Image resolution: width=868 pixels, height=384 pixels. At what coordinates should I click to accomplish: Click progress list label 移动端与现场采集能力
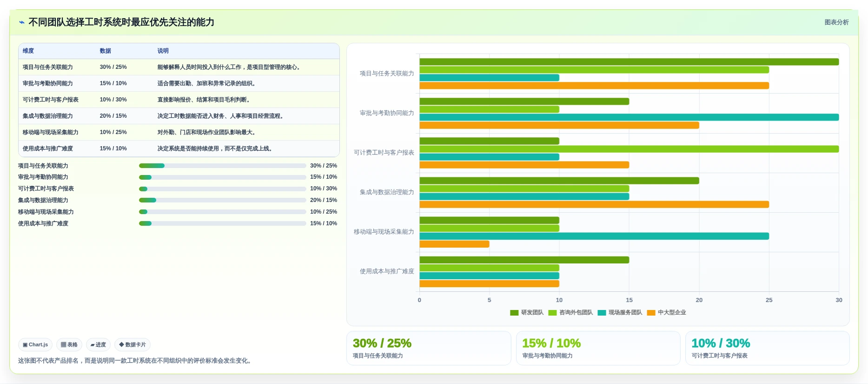(46, 212)
